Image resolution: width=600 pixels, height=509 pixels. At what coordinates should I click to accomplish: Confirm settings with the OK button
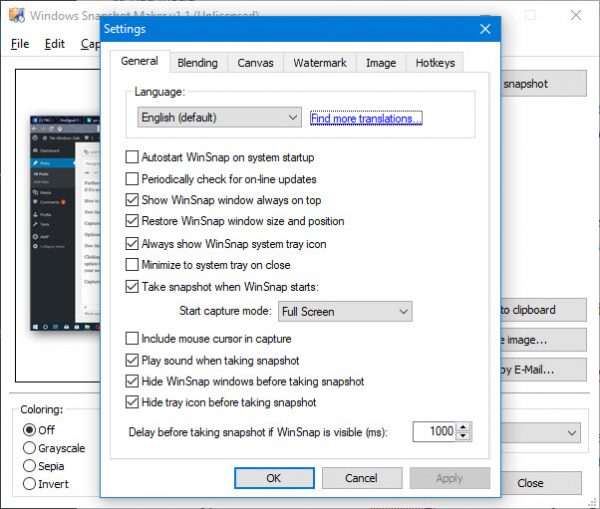click(274, 478)
